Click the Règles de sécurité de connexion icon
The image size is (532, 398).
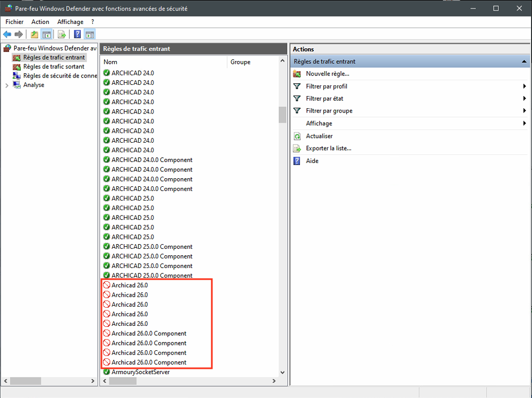pyautogui.click(x=16, y=75)
